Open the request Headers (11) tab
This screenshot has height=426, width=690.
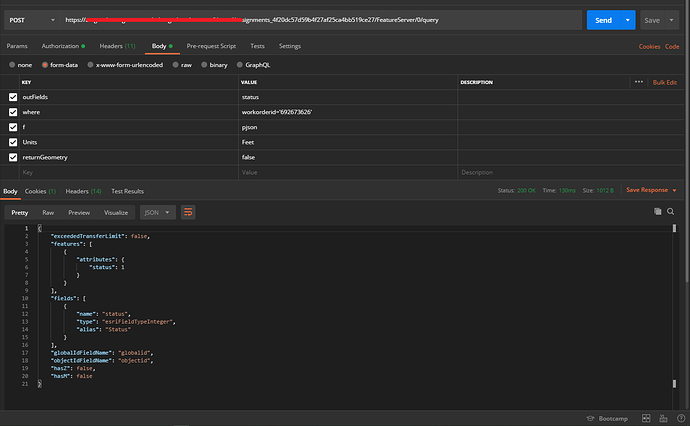(x=117, y=46)
